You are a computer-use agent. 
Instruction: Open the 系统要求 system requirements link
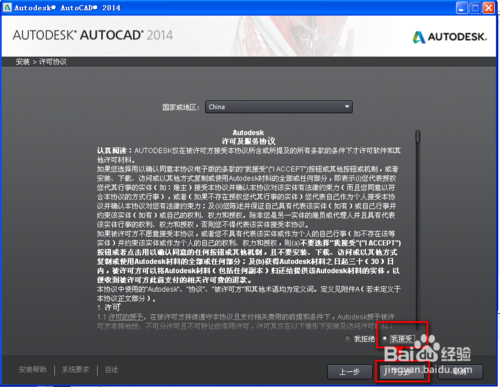click(76, 370)
